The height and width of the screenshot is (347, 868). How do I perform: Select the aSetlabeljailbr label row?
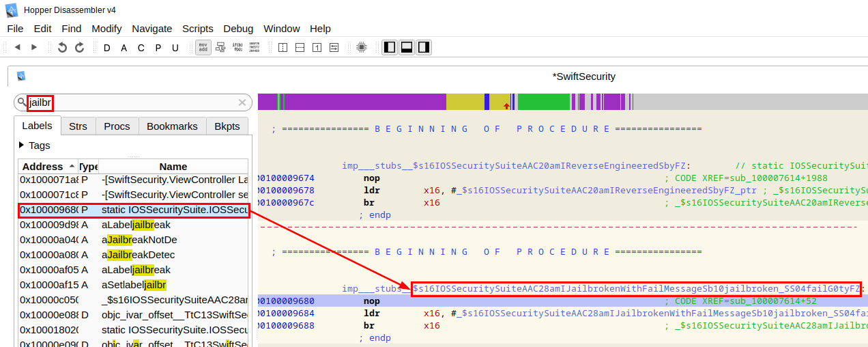click(133, 285)
